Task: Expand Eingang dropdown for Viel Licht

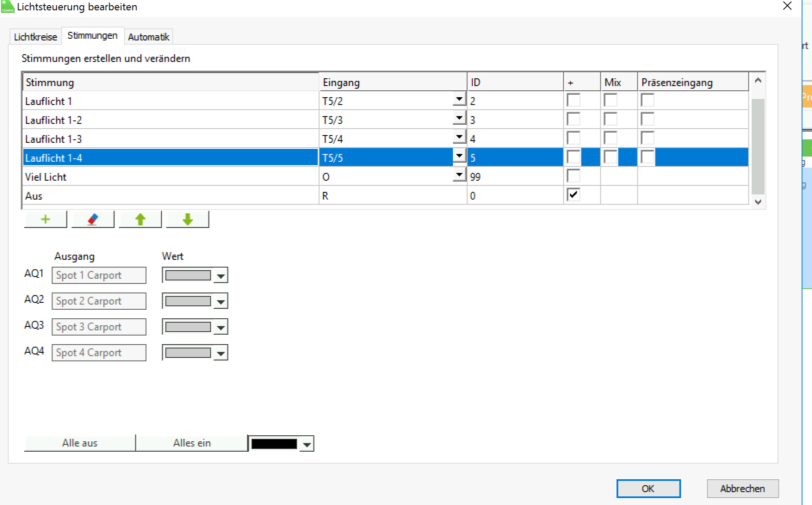Action: [459, 176]
